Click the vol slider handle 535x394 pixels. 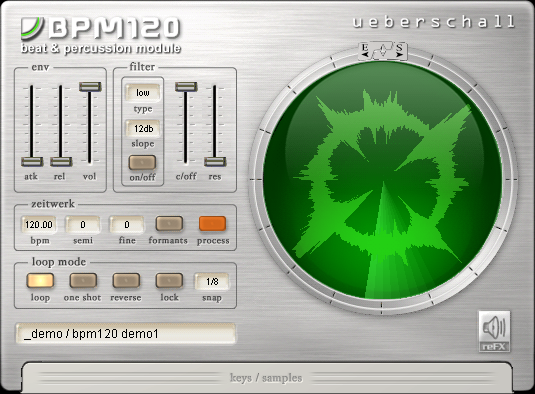(90, 87)
